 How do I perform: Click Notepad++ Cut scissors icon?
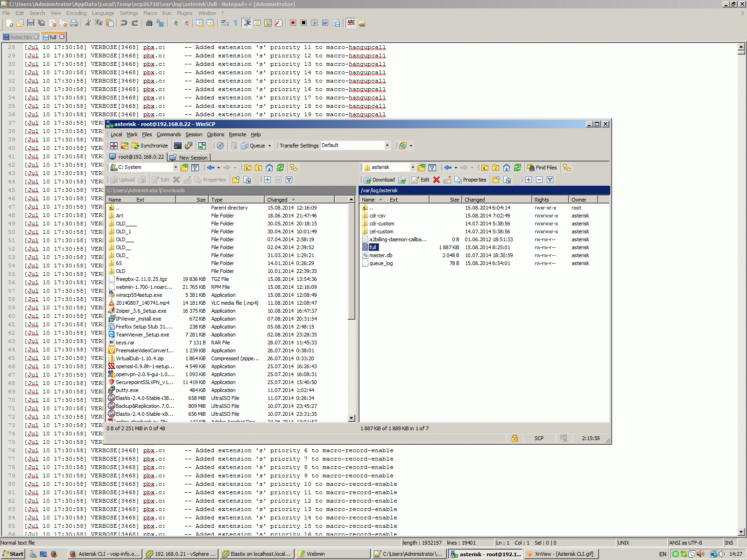[x=88, y=23]
